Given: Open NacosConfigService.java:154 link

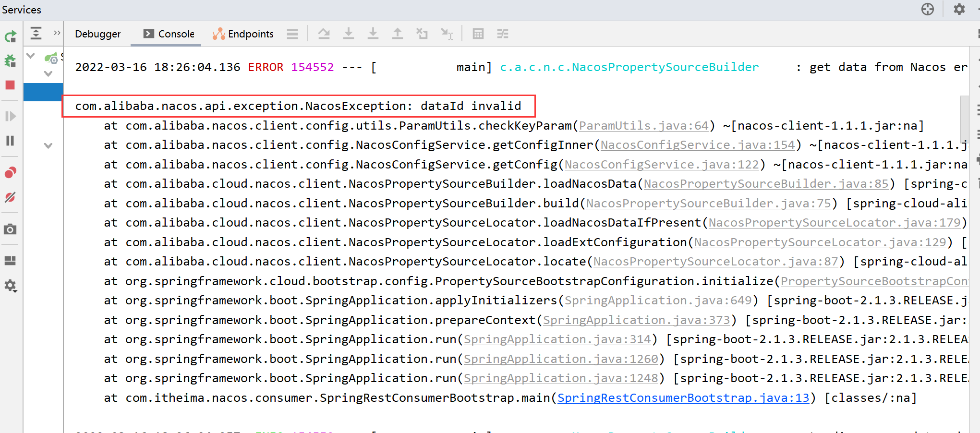Looking at the screenshot, I should pos(698,145).
